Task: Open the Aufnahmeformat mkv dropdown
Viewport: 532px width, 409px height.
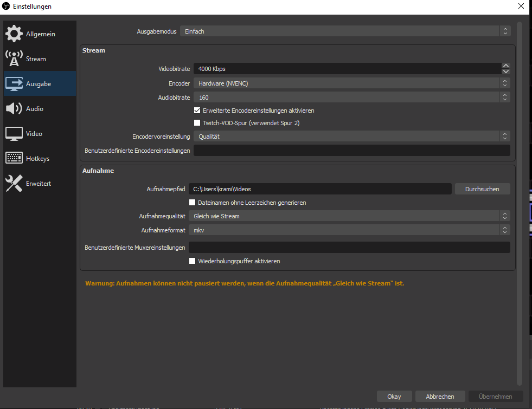Action: [x=349, y=230]
